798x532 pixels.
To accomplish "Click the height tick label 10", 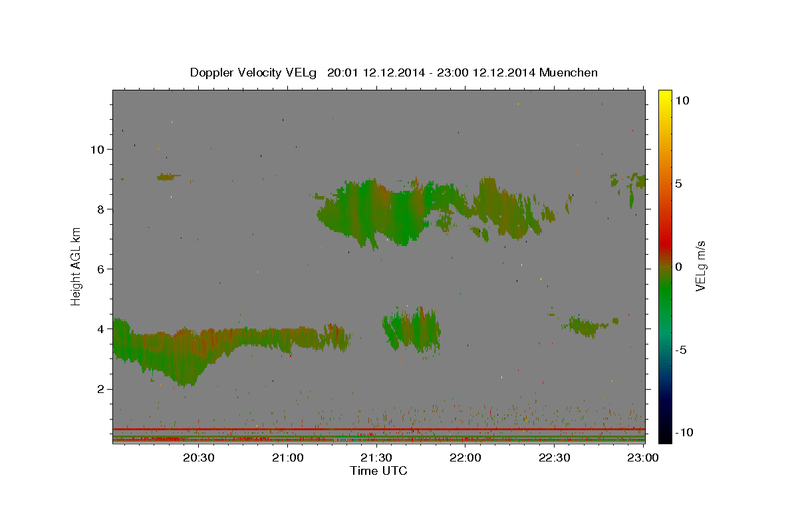I will 98,149.
